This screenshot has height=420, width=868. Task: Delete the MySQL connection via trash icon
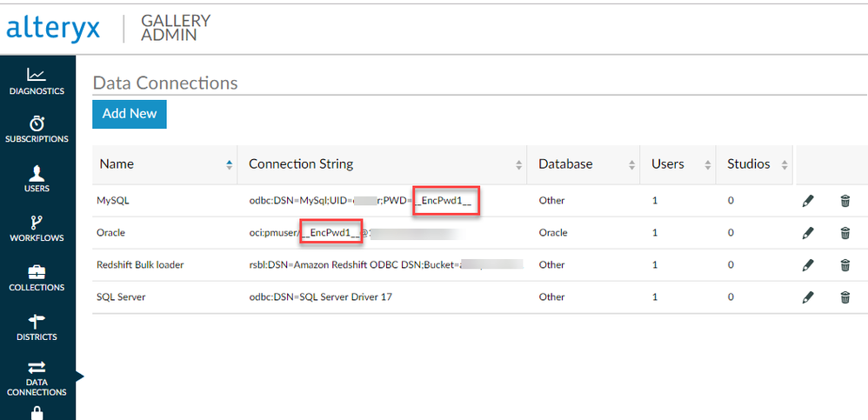pyautogui.click(x=845, y=201)
